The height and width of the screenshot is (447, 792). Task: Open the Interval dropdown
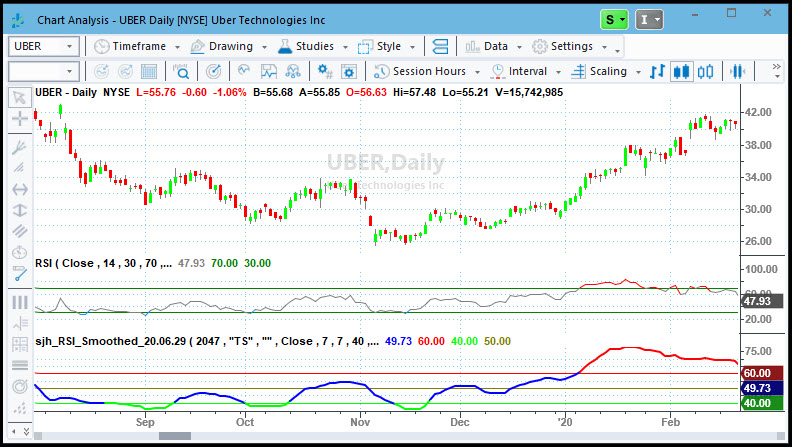(x=526, y=72)
